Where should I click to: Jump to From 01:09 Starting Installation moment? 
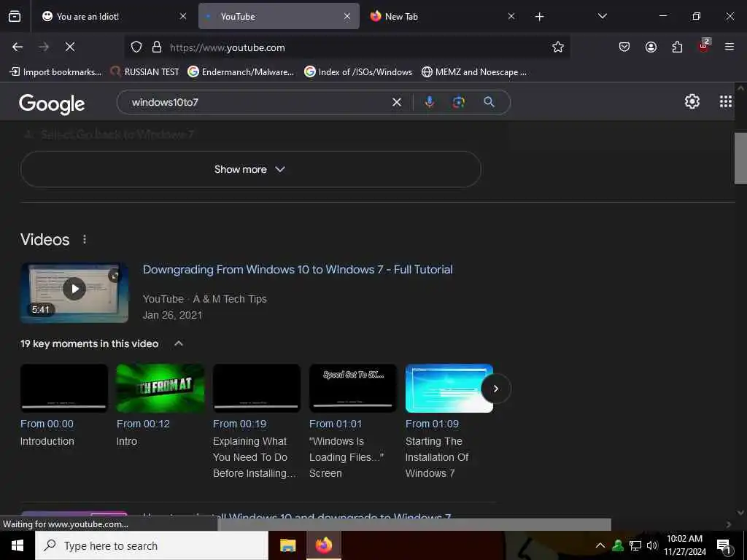449,422
